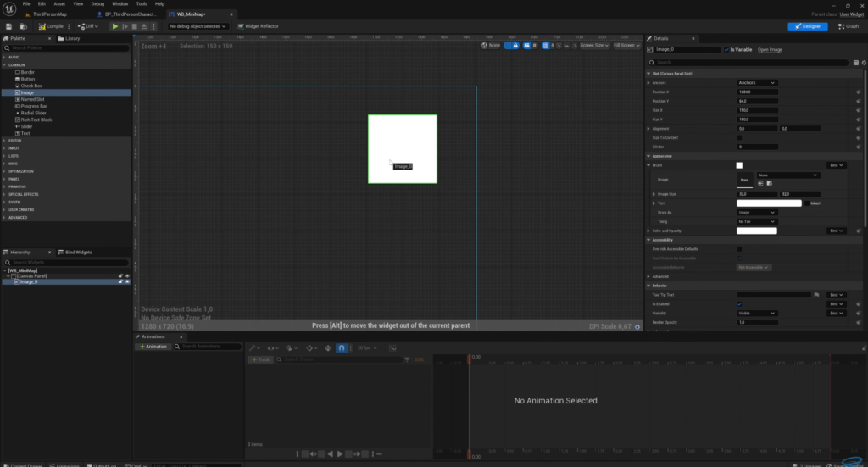Click the use selected asset arrow under Image
This screenshot has width=868, height=467.
coord(760,183)
